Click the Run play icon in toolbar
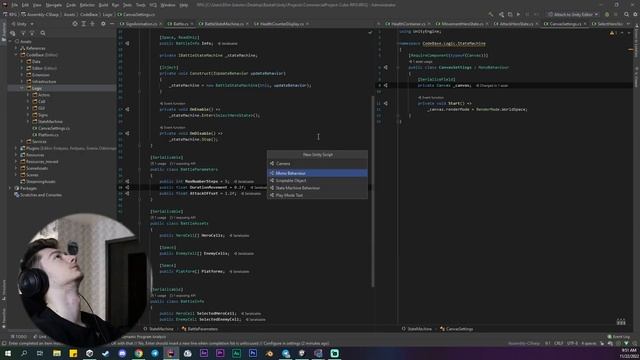The image size is (640, 360). click(518, 14)
